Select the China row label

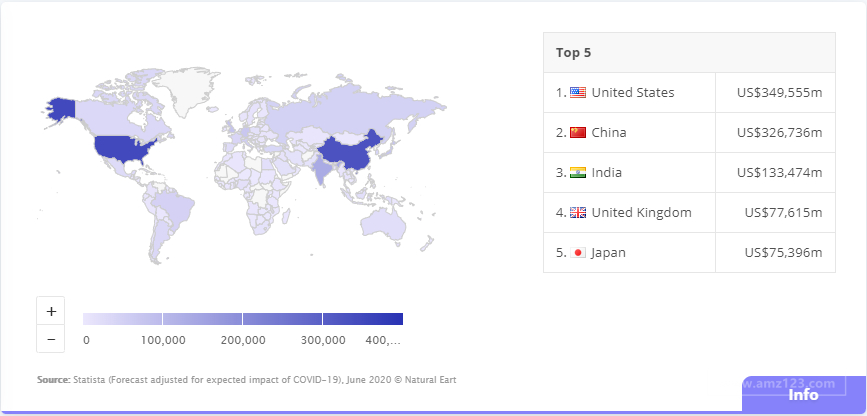click(x=609, y=133)
